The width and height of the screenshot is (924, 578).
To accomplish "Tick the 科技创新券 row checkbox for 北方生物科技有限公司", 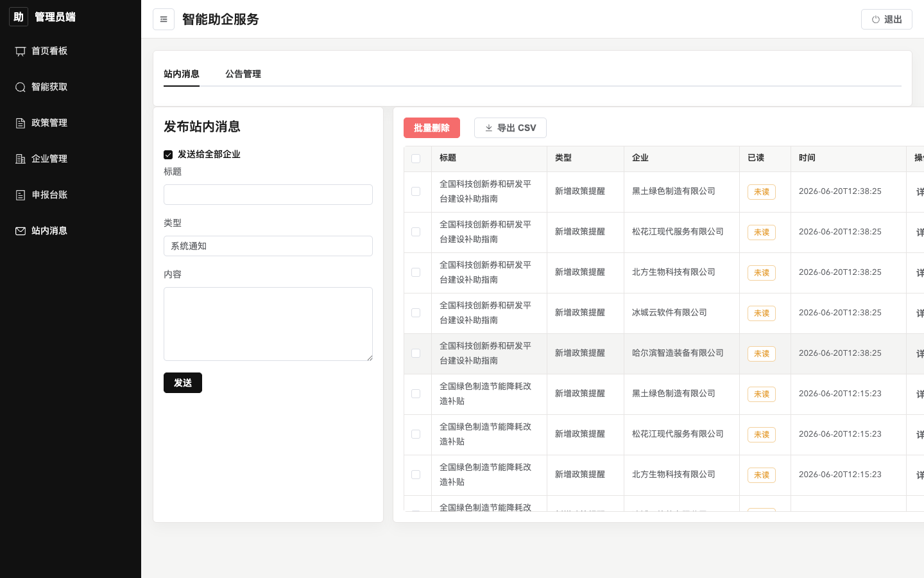I will [416, 272].
